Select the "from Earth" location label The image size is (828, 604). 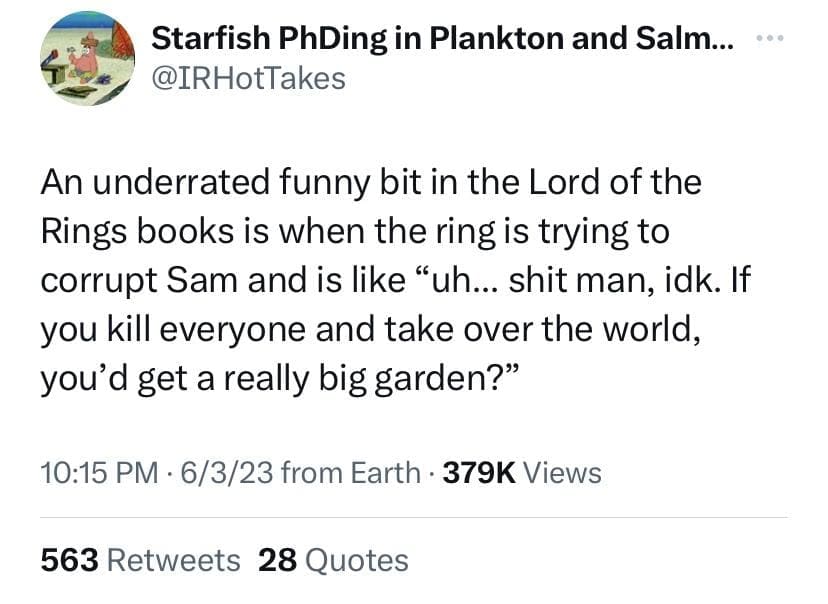(351, 472)
